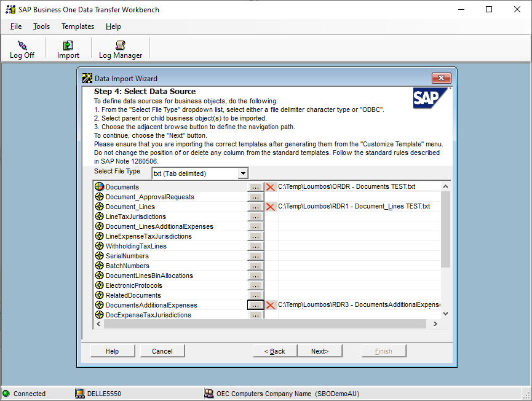Viewport: 532px width, 401px height.
Task: Click the Log Off toolbar icon
Action: (22, 46)
